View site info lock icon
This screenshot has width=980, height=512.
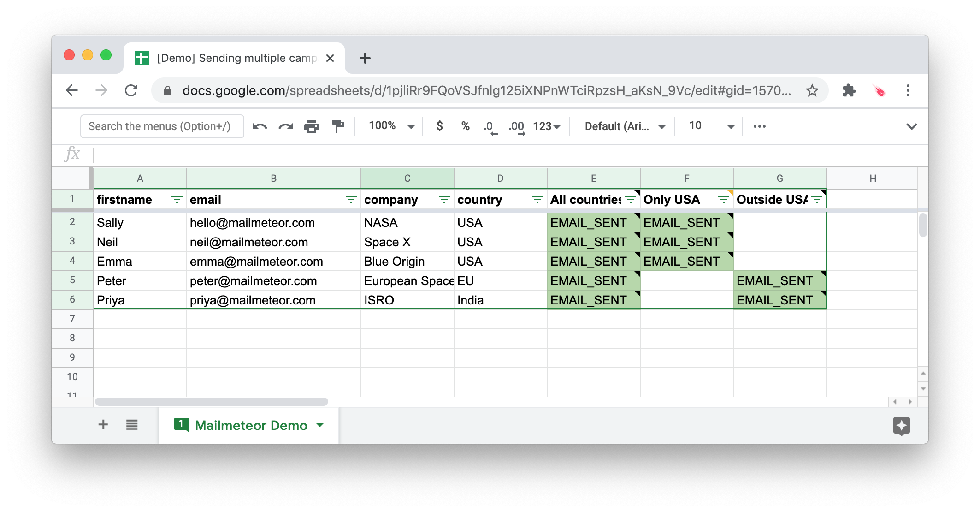tap(168, 91)
